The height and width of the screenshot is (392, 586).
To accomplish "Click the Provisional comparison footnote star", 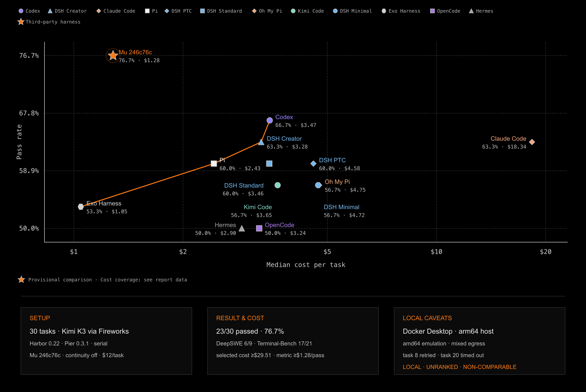I will pos(22,280).
